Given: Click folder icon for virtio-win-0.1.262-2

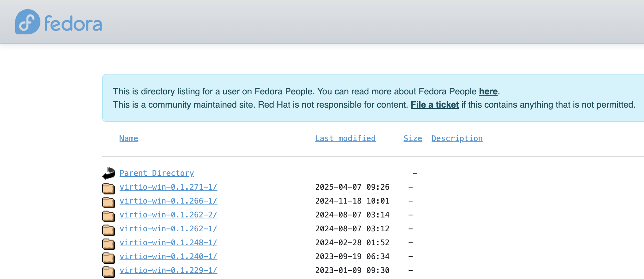Looking at the screenshot, I should coord(108,216).
